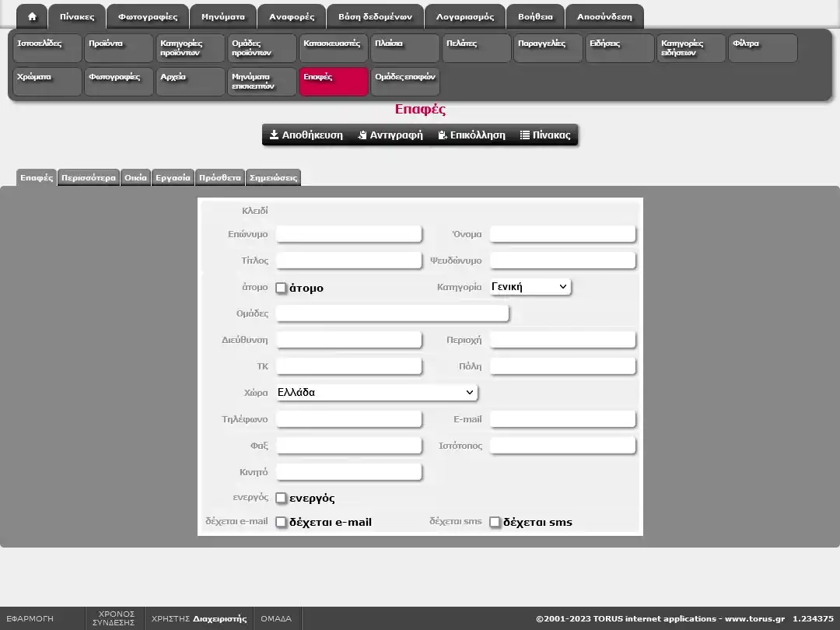Go to the Παραγγελίες section

549,48
